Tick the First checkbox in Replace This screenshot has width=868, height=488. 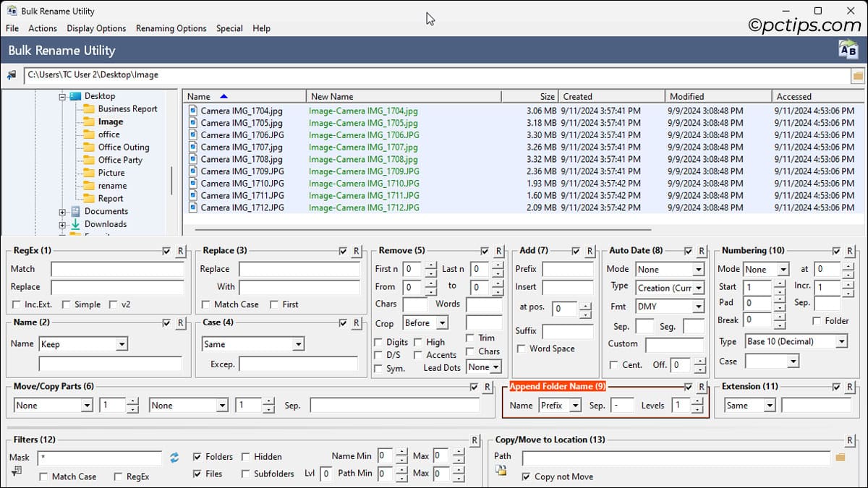[x=274, y=304]
